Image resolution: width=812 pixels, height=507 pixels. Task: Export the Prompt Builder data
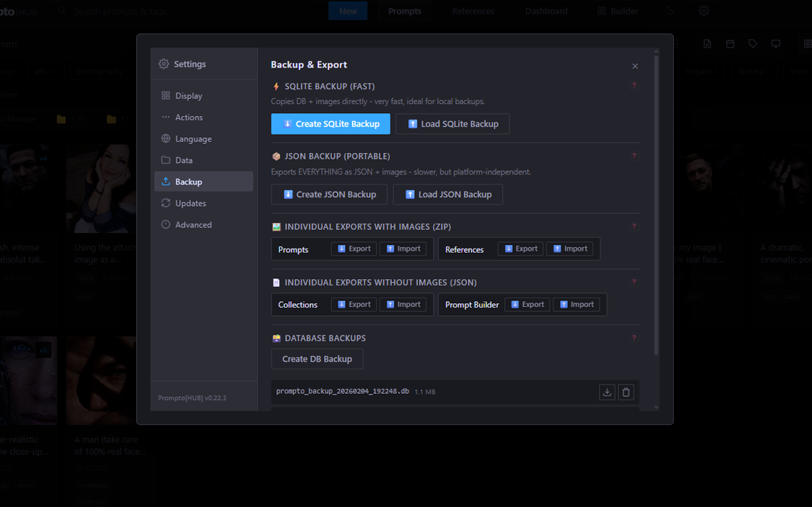(x=527, y=304)
